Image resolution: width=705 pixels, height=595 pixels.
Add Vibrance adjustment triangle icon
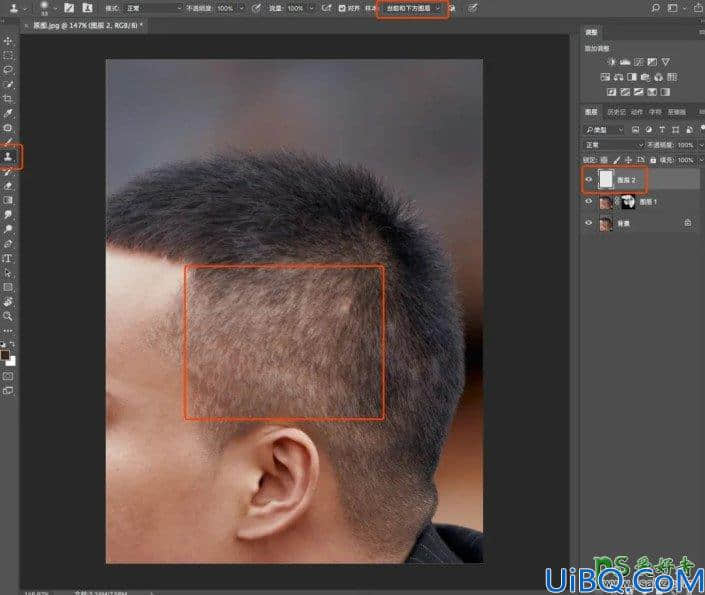tap(665, 62)
